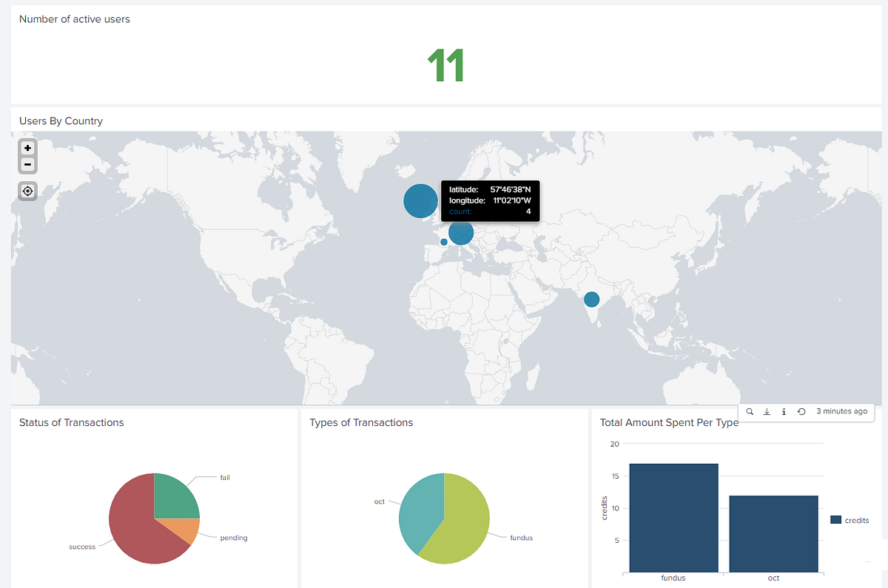Open the magnifier inspect icon above the bar chart
Viewport: 888px width, 588px height.
coord(750,411)
